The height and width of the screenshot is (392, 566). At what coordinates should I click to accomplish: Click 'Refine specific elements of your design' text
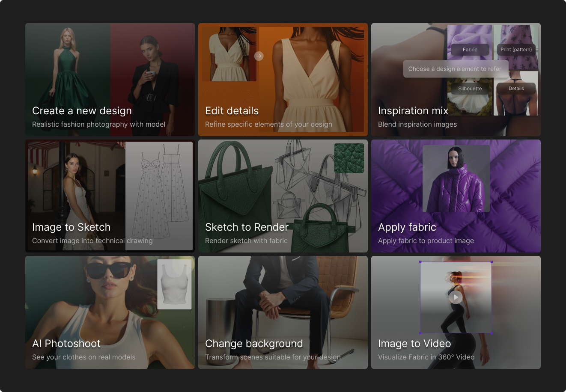268,125
